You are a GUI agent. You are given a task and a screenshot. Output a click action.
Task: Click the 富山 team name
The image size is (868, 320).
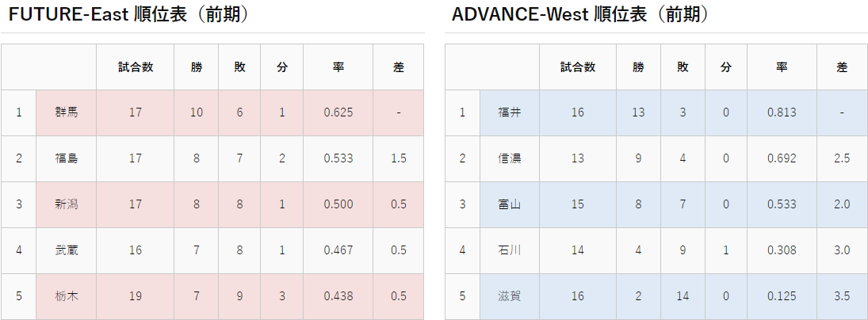click(x=510, y=204)
